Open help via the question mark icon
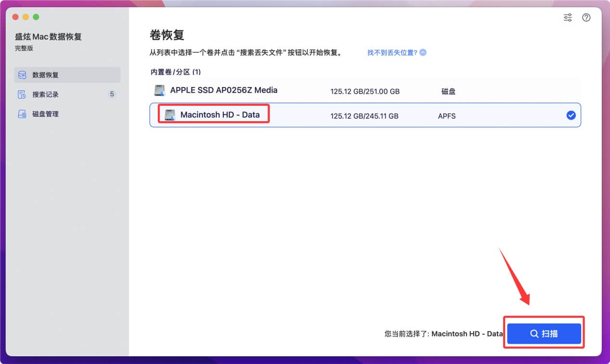Viewport: 610px width, 364px height. click(586, 17)
